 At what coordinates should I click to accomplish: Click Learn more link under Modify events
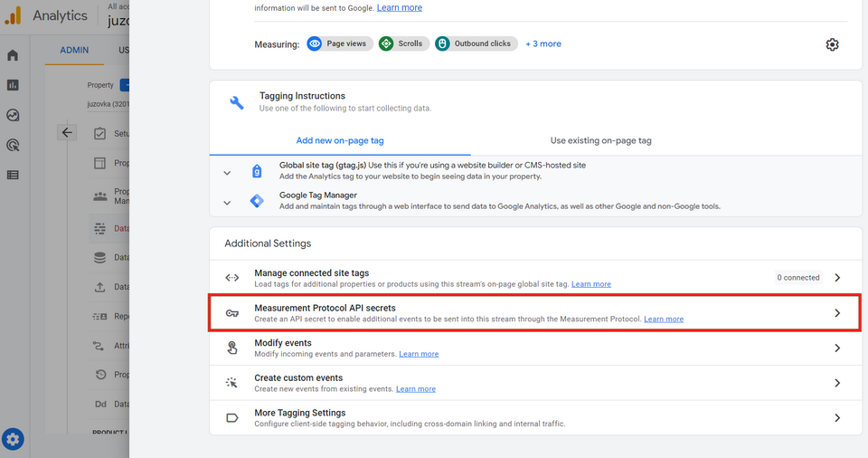(419, 354)
